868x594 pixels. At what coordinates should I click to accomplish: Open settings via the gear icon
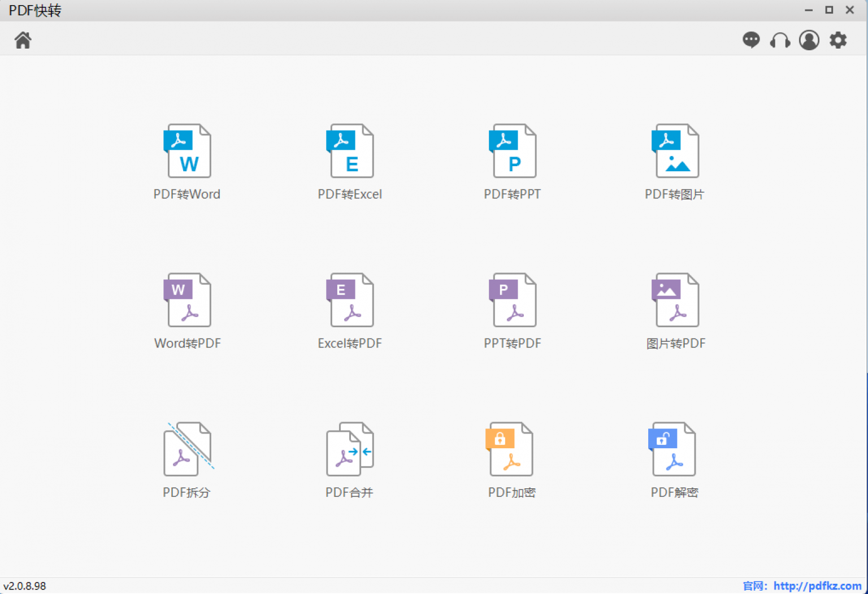838,40
